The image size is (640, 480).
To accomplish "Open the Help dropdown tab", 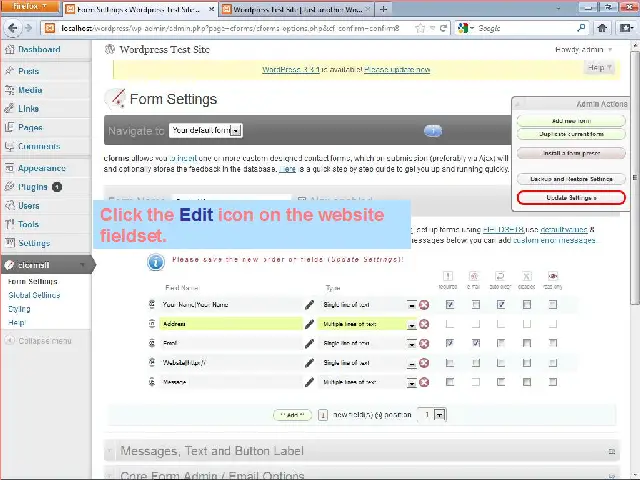I will point(599,68).
